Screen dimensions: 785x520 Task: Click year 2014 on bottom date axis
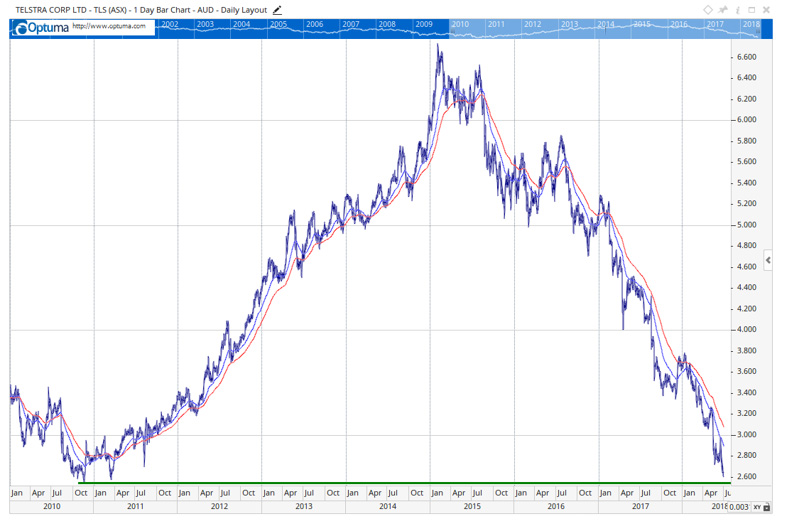(387, 506)
